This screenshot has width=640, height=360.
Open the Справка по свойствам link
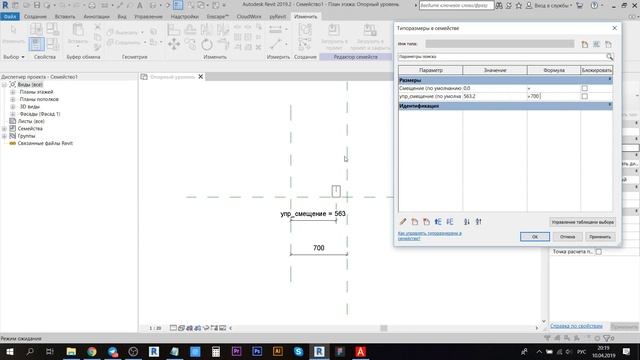click(x=576, y=326)
